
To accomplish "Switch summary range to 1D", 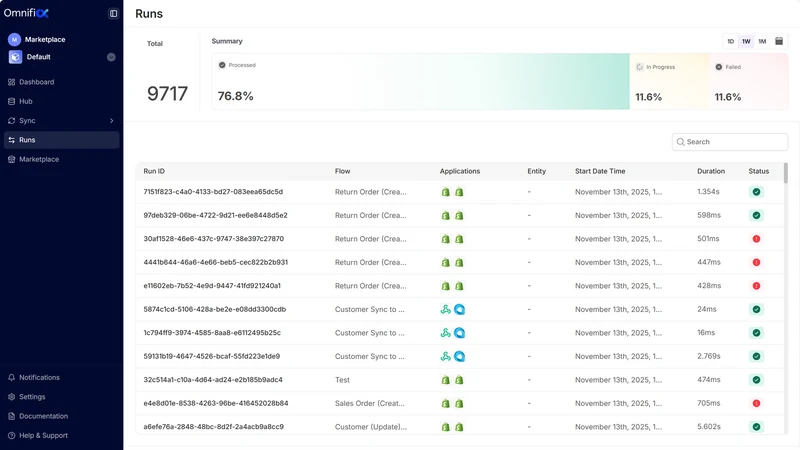I will point(731,41).
